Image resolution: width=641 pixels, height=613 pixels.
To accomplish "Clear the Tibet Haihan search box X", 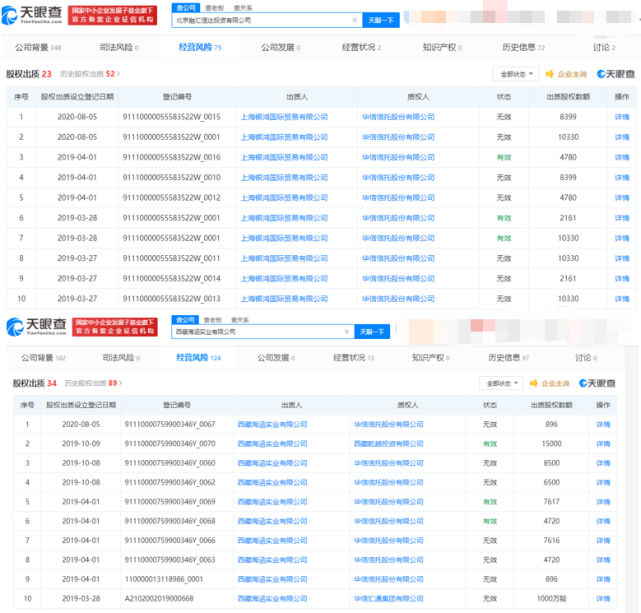I will click(x=346, y=331).
